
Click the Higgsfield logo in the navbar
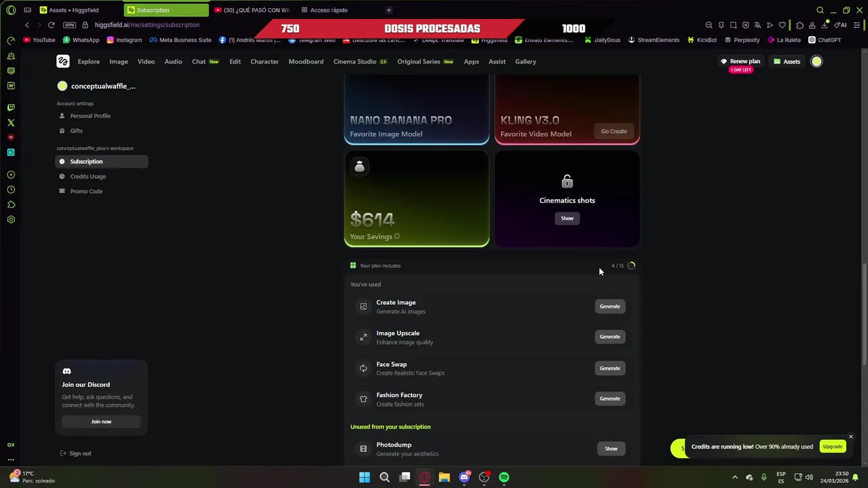click(x=63, y=62)
